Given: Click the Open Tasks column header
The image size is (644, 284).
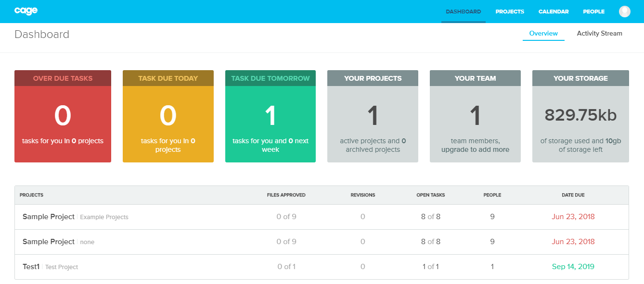Looking at the screenshot, I should pyautogui.click(x=431, y=195).
